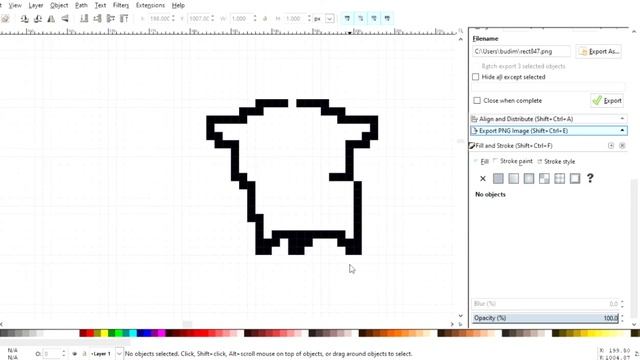Viewport: 640px width, 360px height.
Task: Click the export Filename path field
Action: 522,51
